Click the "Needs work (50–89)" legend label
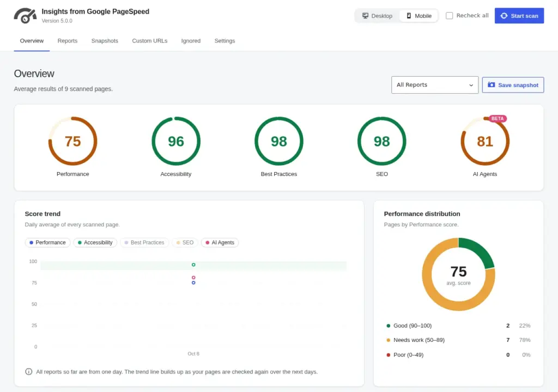The image size is (558, 392). [419, 340]
